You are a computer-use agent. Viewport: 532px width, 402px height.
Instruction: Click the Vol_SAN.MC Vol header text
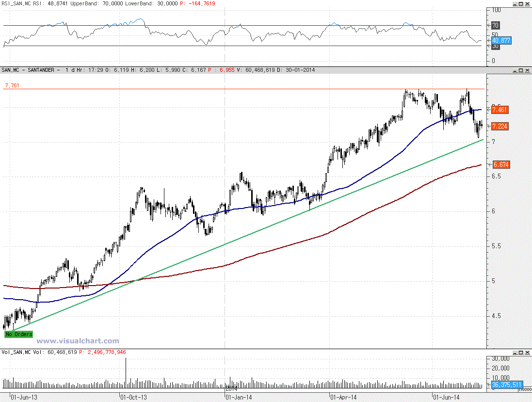[23, 352]
